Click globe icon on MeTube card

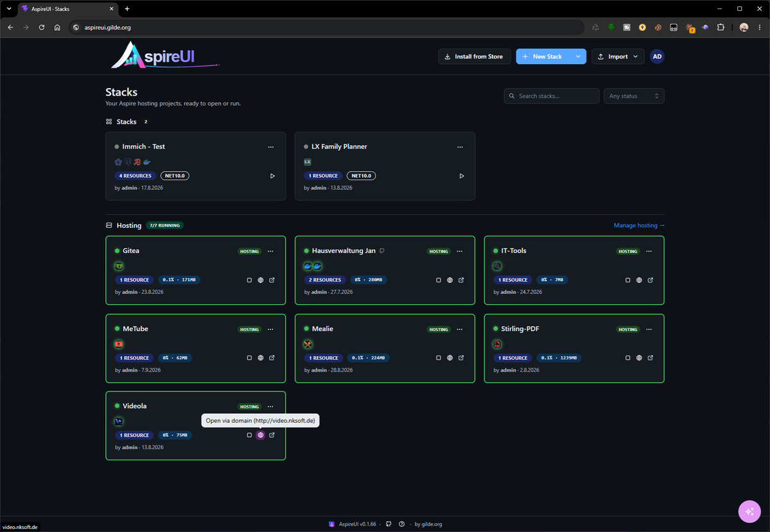click(x=261, y=358)
